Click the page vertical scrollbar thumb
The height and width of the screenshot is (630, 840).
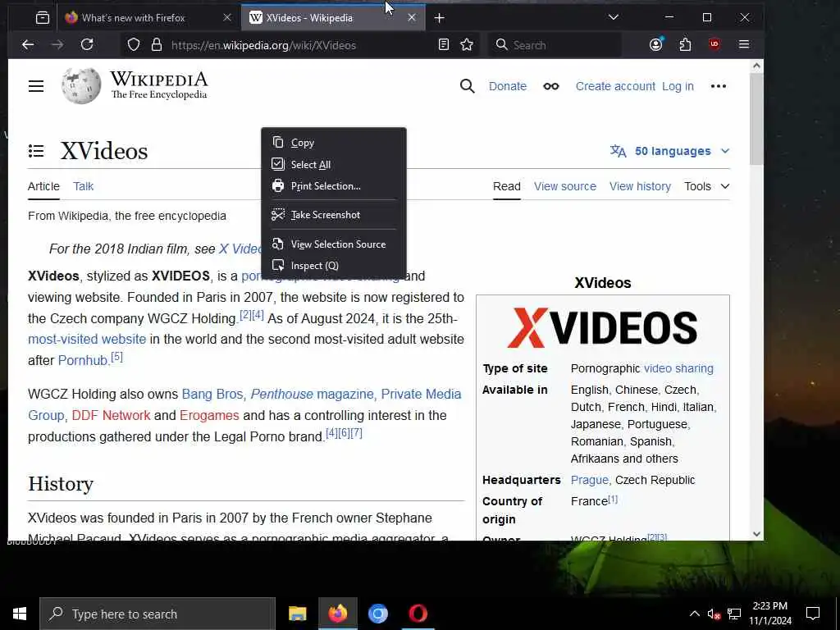pos(756,118)
